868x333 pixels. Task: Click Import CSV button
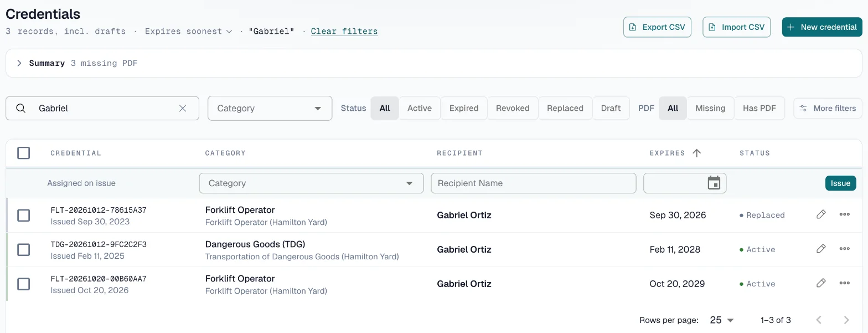(x=737, y=27)
